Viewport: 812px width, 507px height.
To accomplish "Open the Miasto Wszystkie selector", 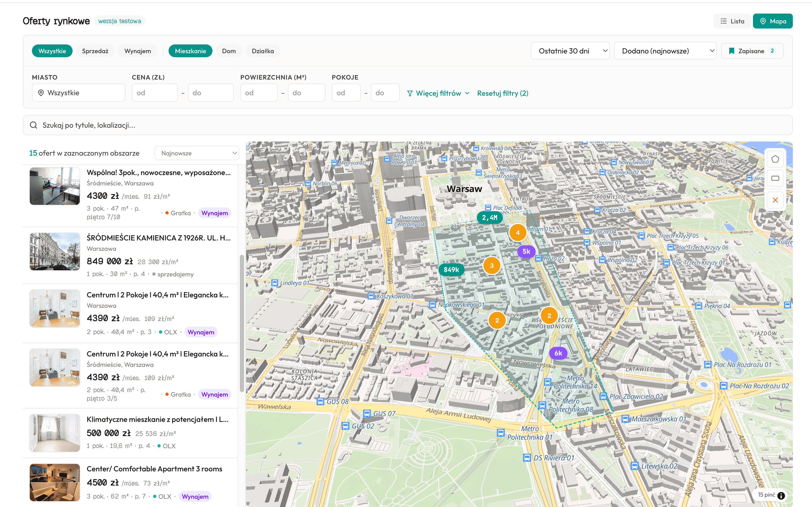I will [x=78, y=93].
